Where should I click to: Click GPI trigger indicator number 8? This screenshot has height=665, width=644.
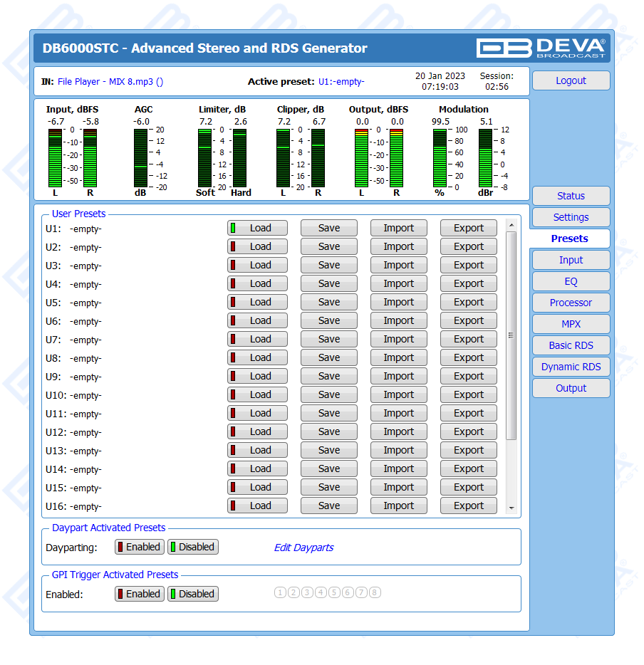click(375, 592)
